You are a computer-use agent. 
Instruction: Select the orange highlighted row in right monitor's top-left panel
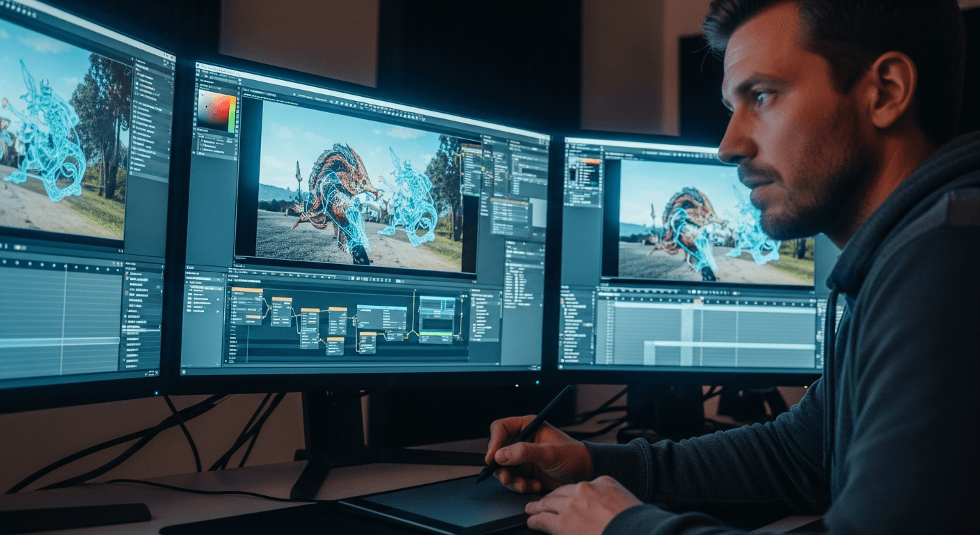(590, 162)
